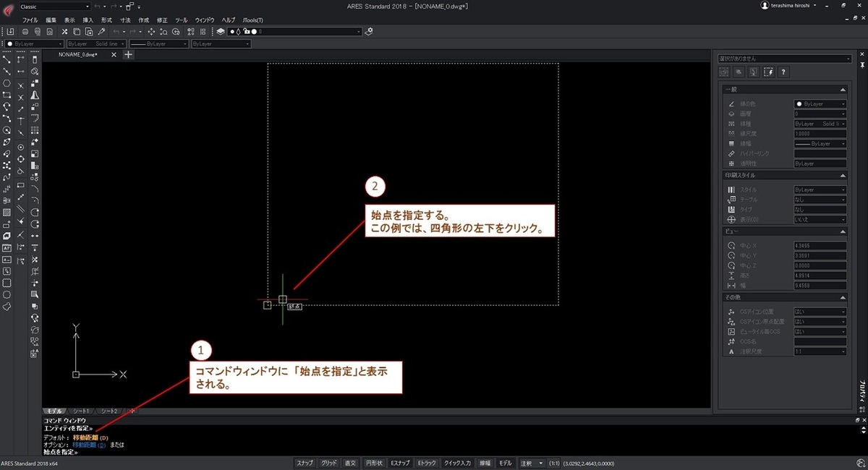Click the 中心 X coordinate input field
The width and height of the screenshot is (868, 470).
click(x=820, y=245)
